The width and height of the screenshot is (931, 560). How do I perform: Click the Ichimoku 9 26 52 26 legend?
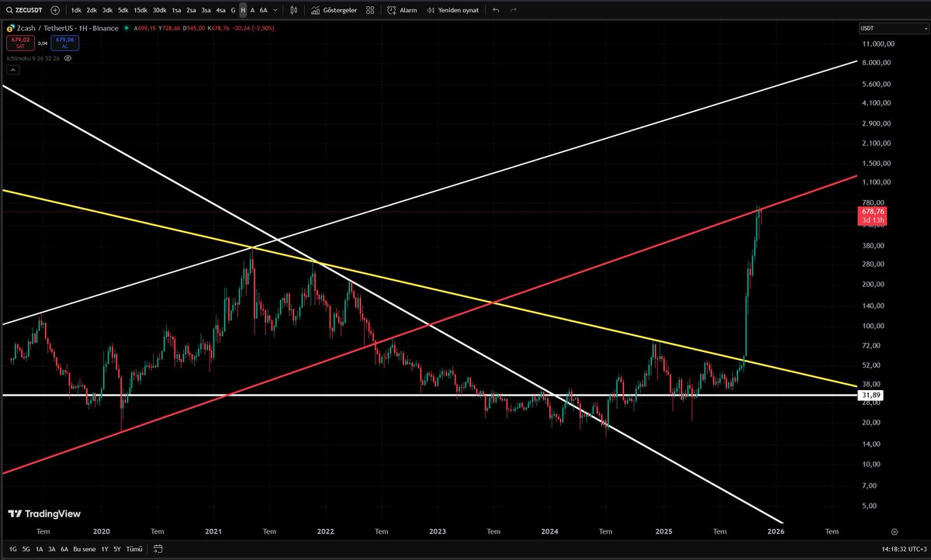[x=33, y=58]
